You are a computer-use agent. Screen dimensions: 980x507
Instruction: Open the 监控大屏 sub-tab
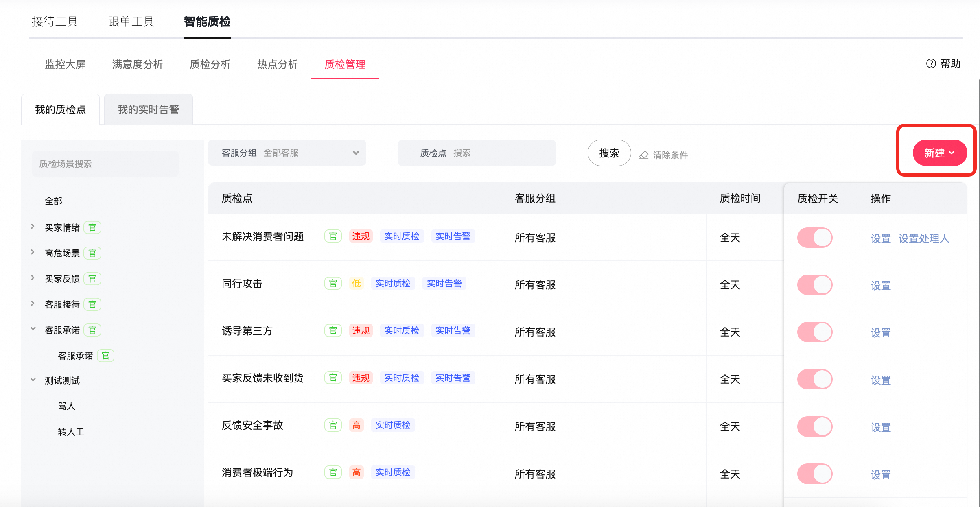pos(65,64)
